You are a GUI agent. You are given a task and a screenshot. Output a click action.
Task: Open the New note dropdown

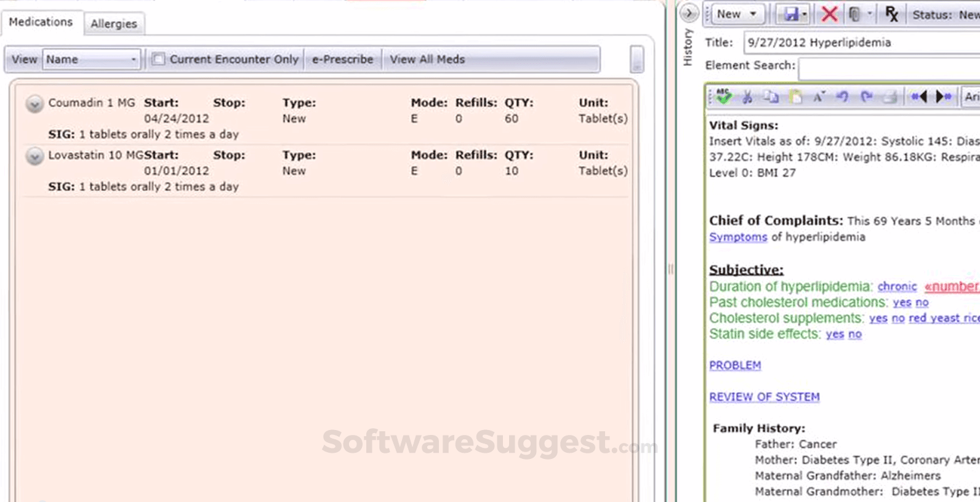(737, 14)
